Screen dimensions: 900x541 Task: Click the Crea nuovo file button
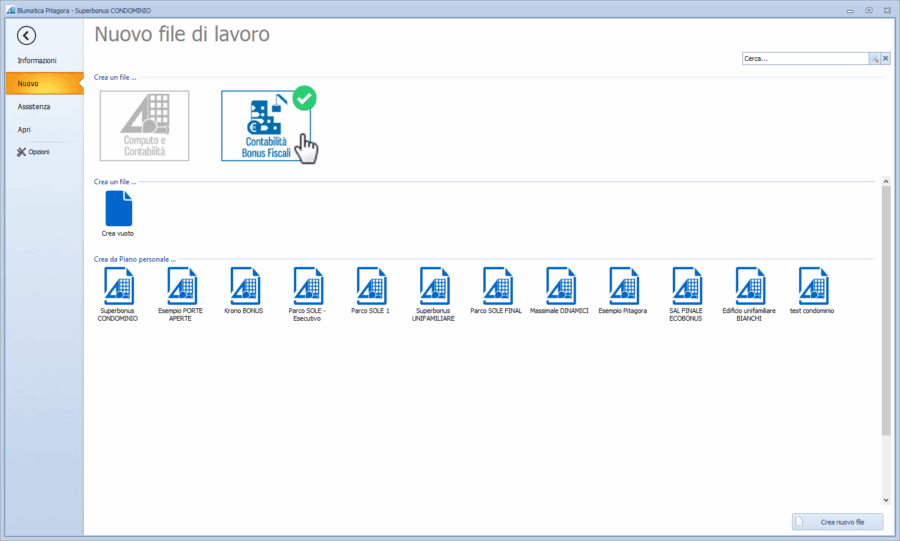coord(837,522)
